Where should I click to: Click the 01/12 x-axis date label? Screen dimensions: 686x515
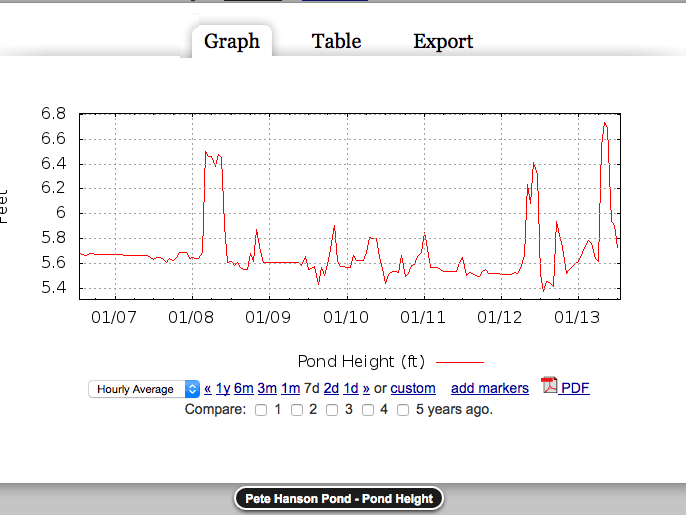point(500,318)
